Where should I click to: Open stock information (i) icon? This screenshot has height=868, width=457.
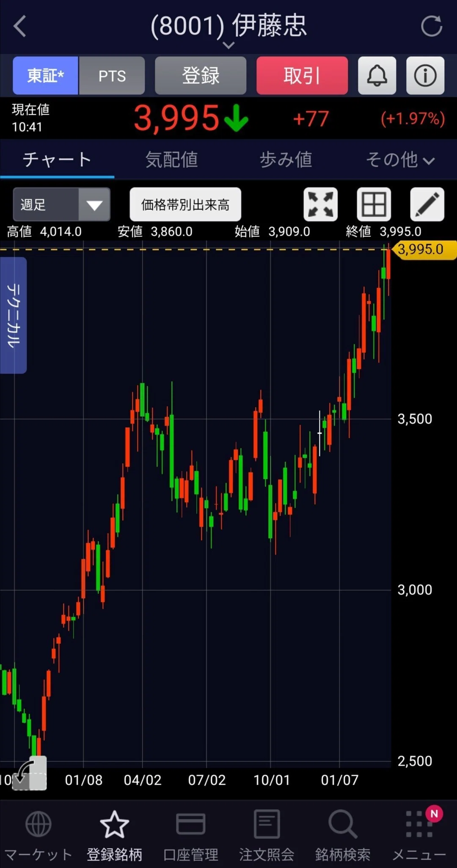tap(425, 75)
